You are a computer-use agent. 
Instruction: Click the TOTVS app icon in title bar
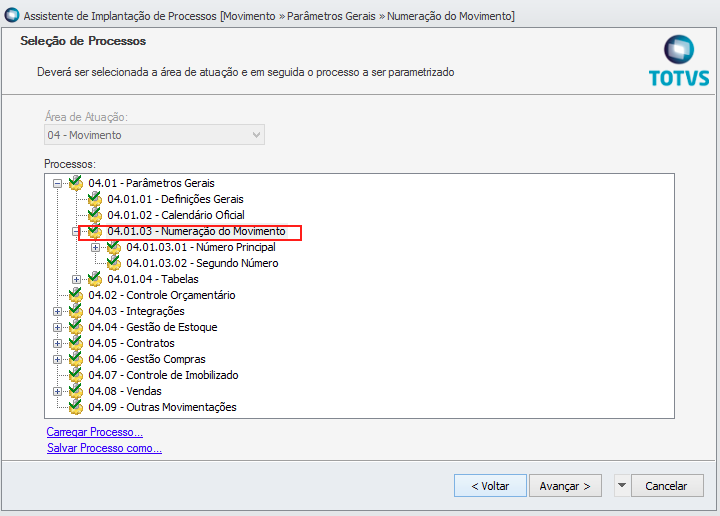pos(11,15)
